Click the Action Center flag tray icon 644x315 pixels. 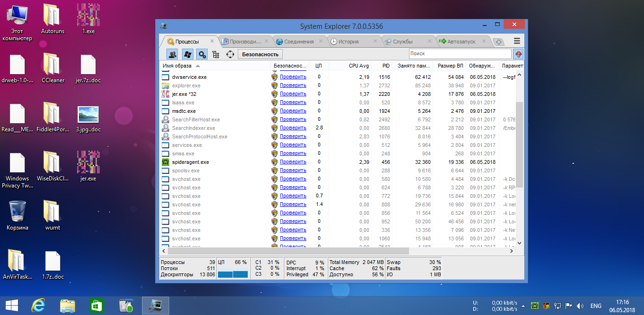[x=569, y=306]
